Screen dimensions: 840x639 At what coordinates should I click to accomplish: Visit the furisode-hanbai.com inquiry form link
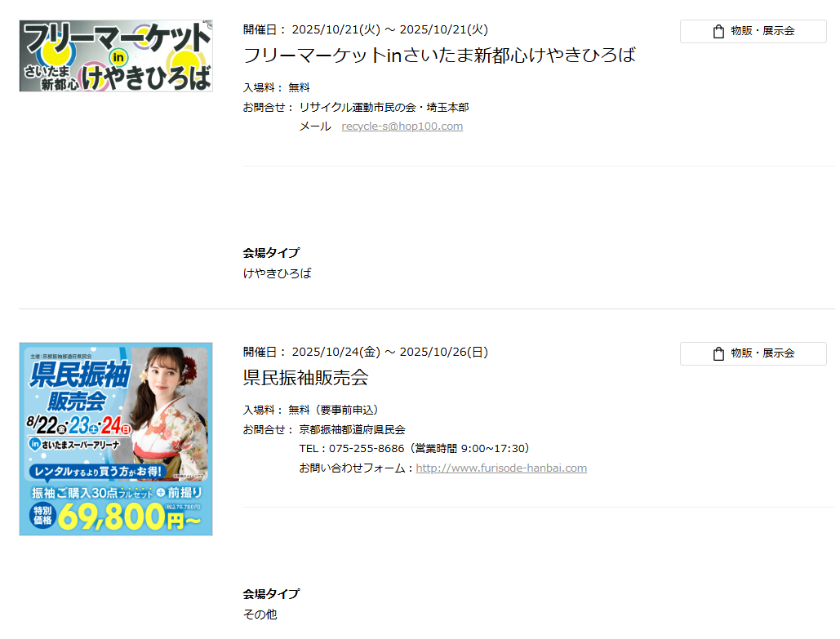(x=501, y=468)
